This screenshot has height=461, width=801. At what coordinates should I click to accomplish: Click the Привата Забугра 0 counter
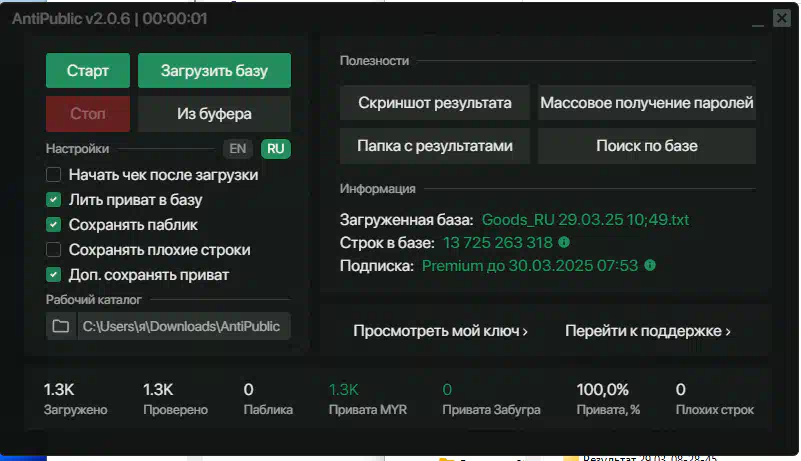click(491, 399)
